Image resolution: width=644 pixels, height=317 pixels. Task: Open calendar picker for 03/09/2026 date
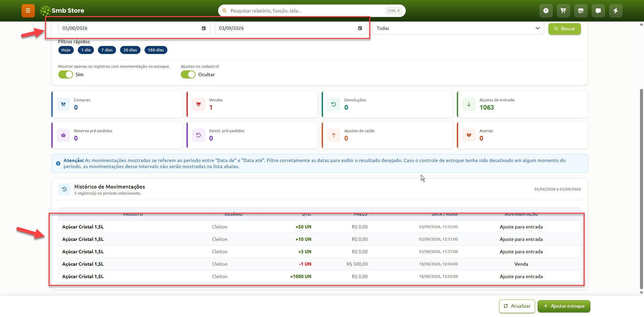(x=360, y=28)
